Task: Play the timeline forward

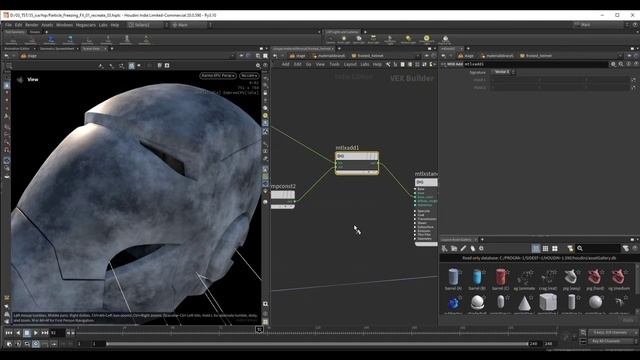Action: [x=36, y=333]
